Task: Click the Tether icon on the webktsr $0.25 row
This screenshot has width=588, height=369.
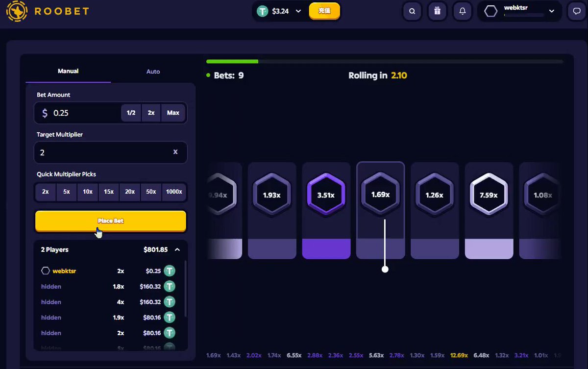Action: (x=170, y=271)
